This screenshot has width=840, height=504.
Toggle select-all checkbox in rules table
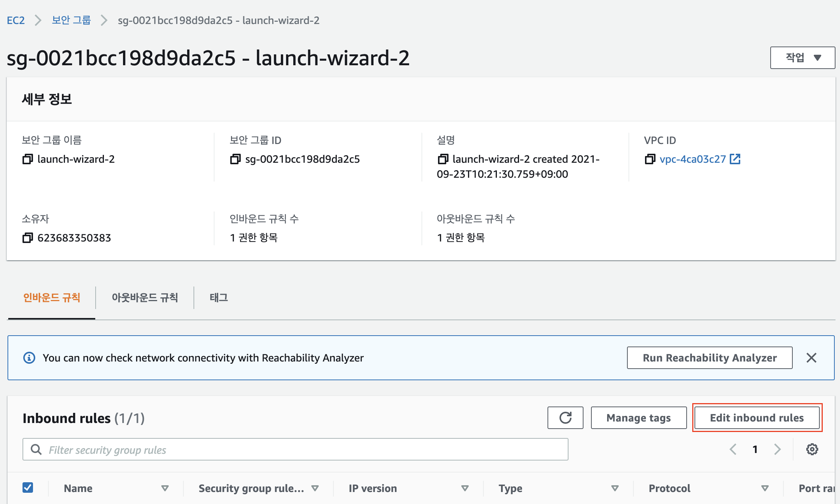28,487
